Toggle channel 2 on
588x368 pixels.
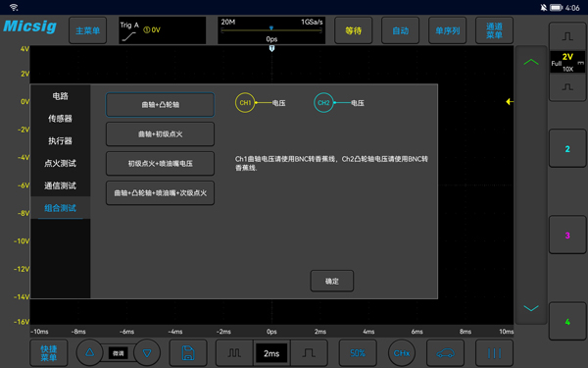point(567,149)
